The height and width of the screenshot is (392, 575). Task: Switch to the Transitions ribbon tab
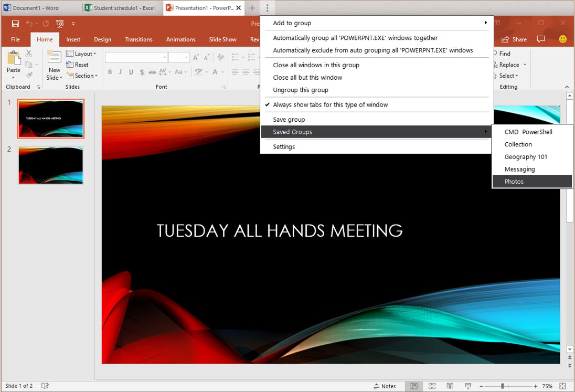coord(139,39)
